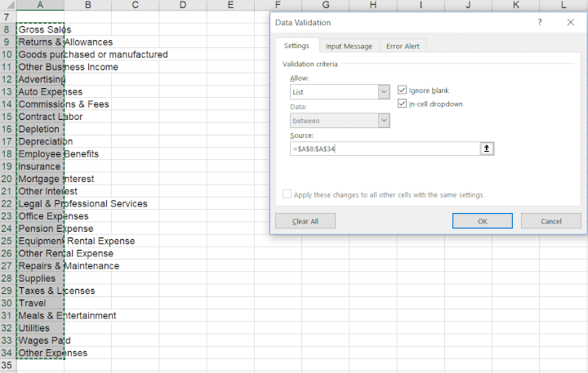Click the Auto Expenses cell

(x=40, y=92)
